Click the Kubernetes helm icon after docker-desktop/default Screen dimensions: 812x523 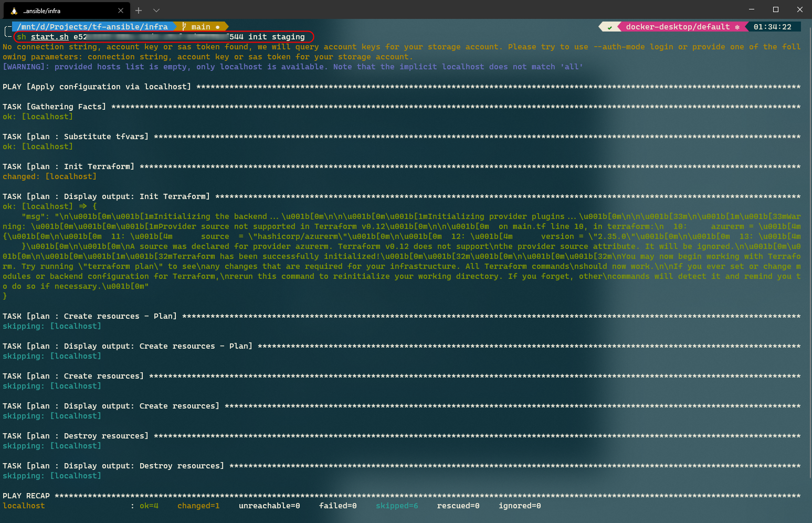coord(737,27)
